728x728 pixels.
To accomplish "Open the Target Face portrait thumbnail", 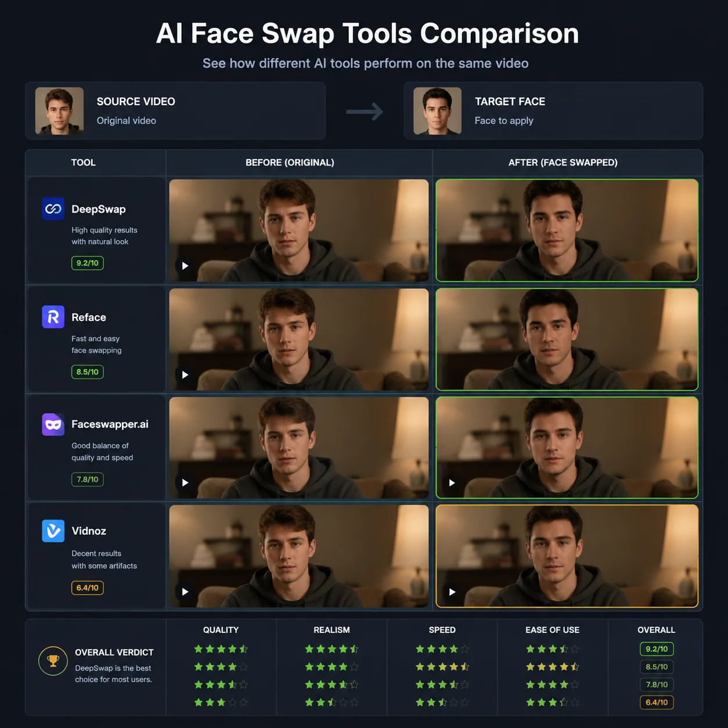I will click(x=437, y=111).
